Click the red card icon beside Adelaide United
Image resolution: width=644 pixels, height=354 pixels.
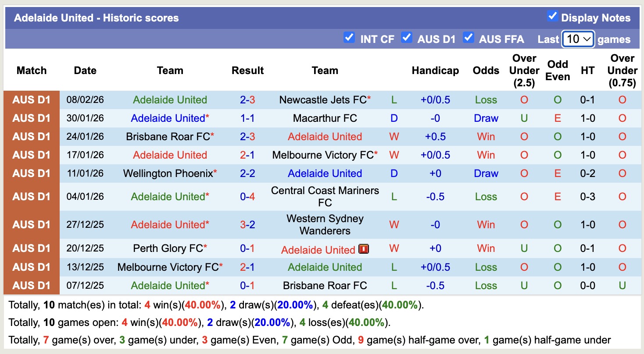(x=364, y=249)
